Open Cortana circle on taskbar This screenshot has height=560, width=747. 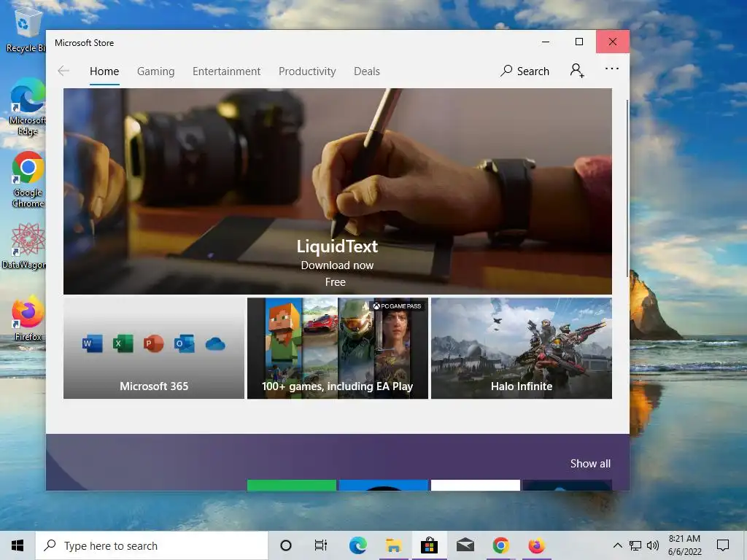tap(286, 545)
